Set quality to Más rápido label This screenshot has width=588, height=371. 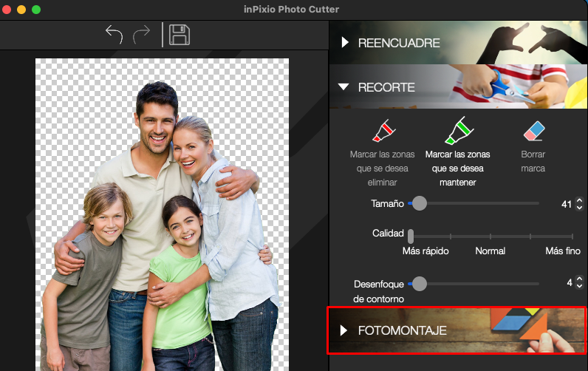[425, 251]
